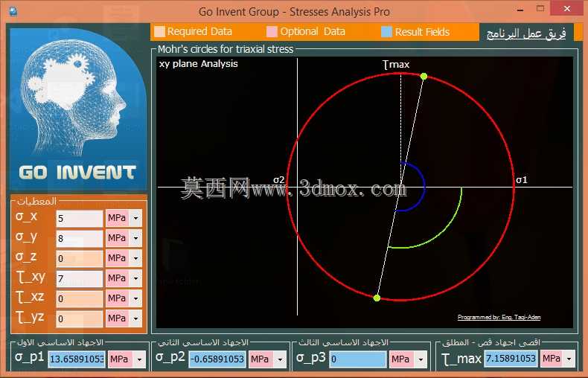Open the τ_xy MPa unit dropdown
588x378 pixels.
pos(135,278)
